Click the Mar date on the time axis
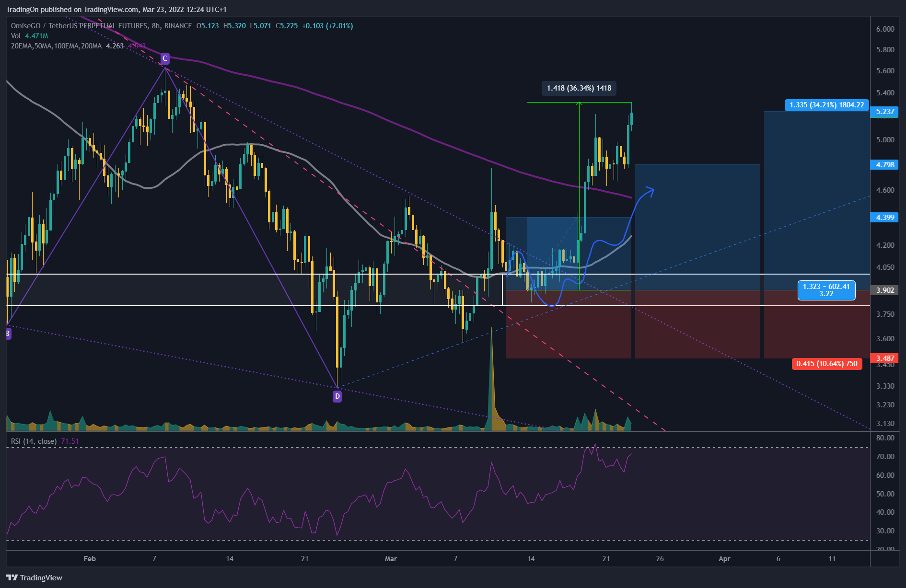This screenshot has width=906, height=588. (x=391, y=559)
